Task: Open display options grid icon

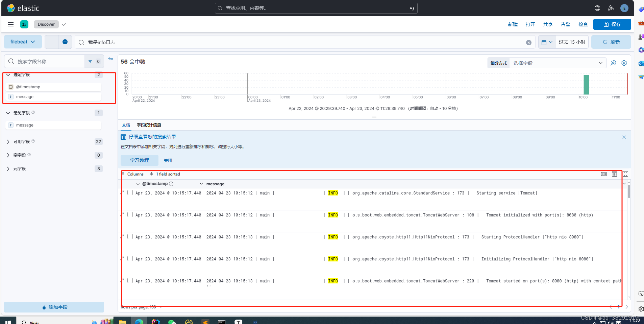Action: coord(615,174)
